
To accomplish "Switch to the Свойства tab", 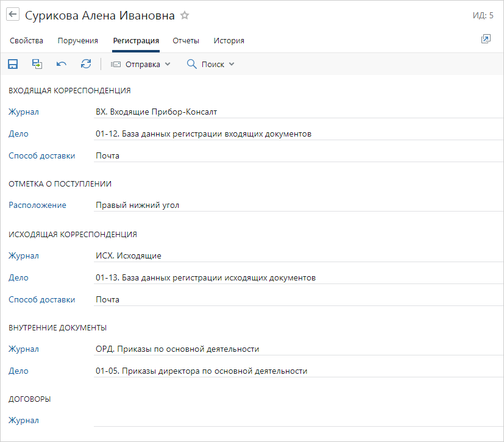I will (26, 41).
